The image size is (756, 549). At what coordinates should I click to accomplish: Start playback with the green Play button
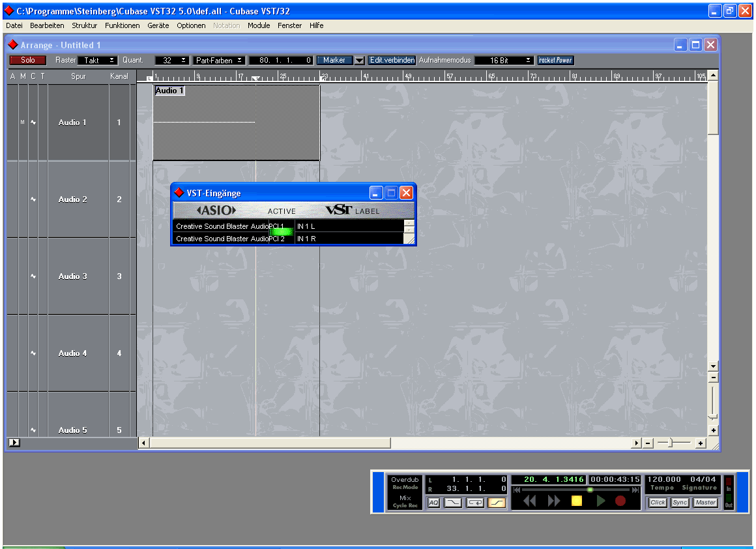click(x=601, y=501)
